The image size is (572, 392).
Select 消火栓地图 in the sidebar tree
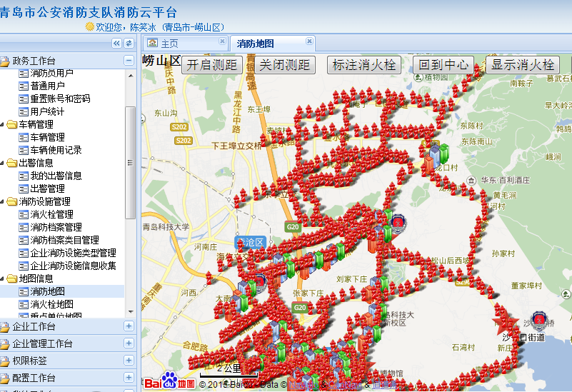click(51, 304)
